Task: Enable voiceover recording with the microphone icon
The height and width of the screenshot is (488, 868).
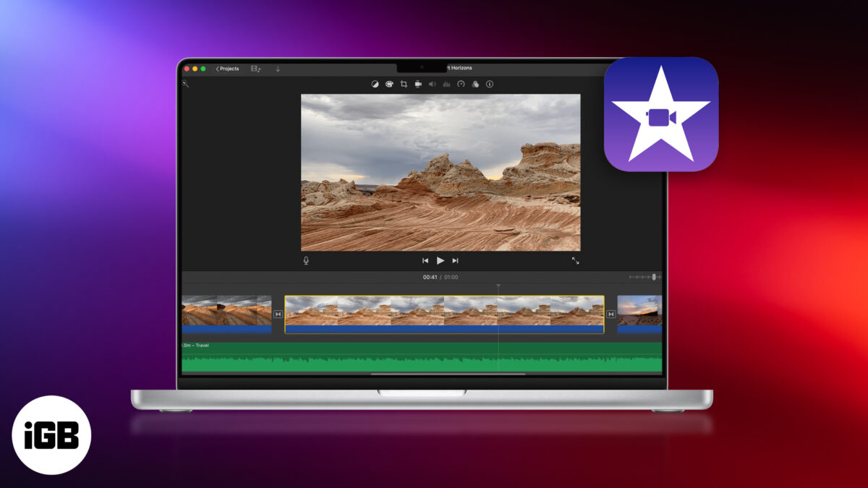Action: coord(306,260)
